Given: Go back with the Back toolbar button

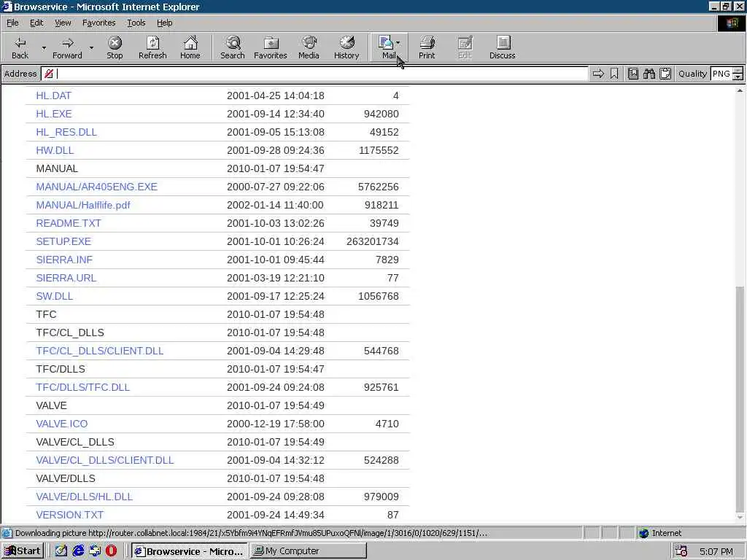Looking at the screenshot, I should pyautogui.click(x=20, y=47).
